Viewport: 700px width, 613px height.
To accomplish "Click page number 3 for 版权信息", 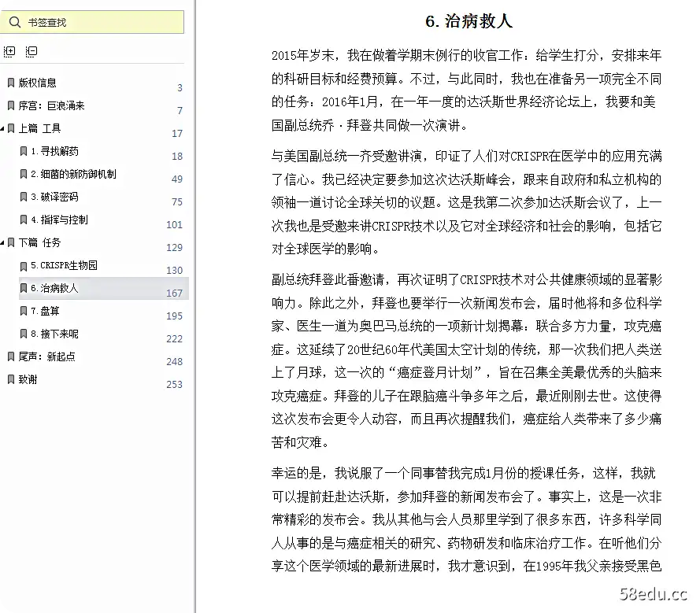I will 180,88.
